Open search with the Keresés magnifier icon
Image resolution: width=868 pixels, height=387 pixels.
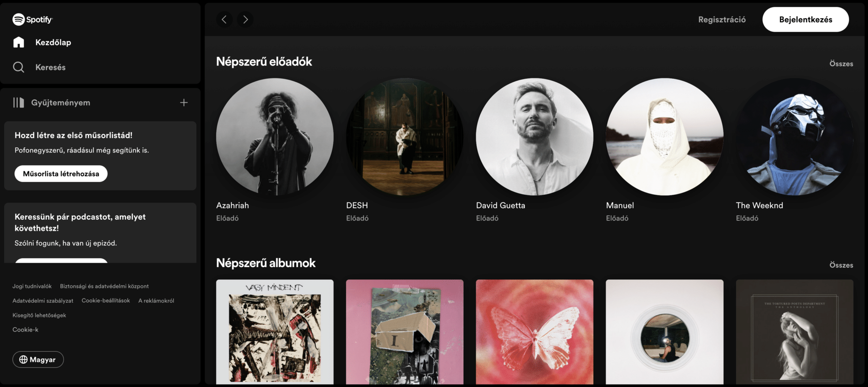pyautogui.click(x=19, y=66)
